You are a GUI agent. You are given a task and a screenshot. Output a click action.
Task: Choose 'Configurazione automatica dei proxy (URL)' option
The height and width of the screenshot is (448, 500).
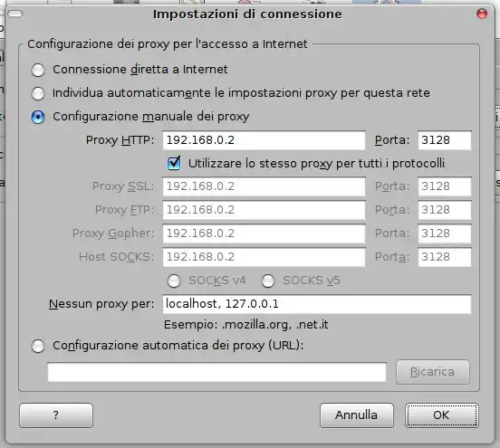pos(38,346)
